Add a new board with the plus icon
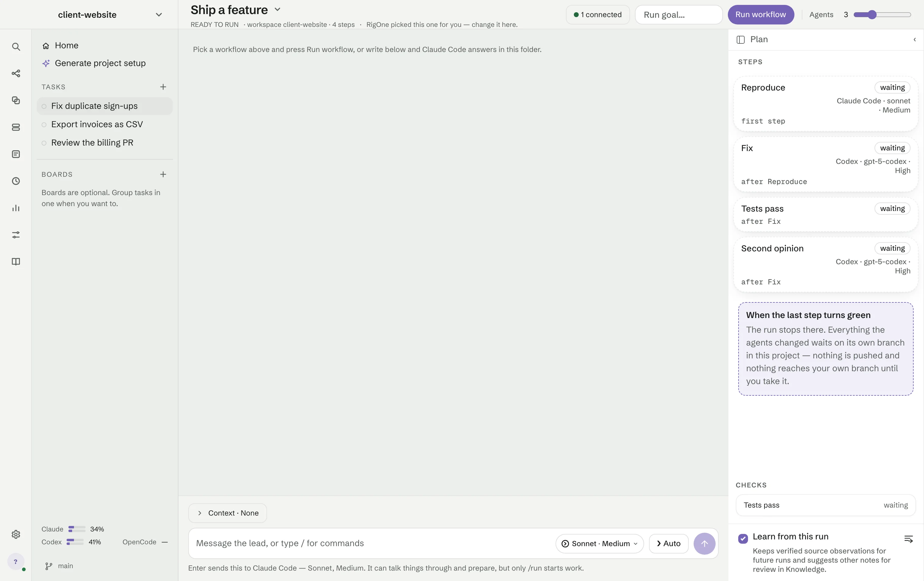Screen dimensions: 924x581 tap(163, 174)
